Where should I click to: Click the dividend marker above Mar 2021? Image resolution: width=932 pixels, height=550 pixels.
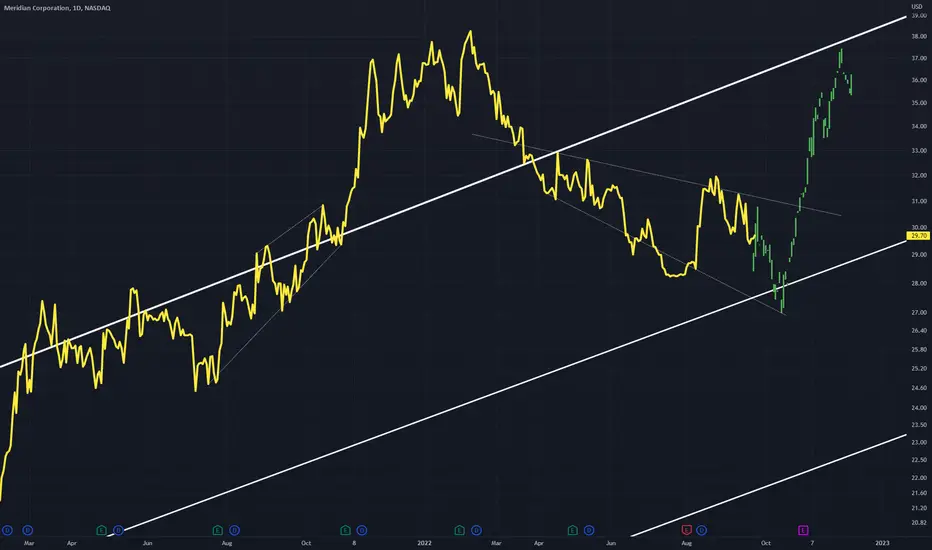point(28,530)
